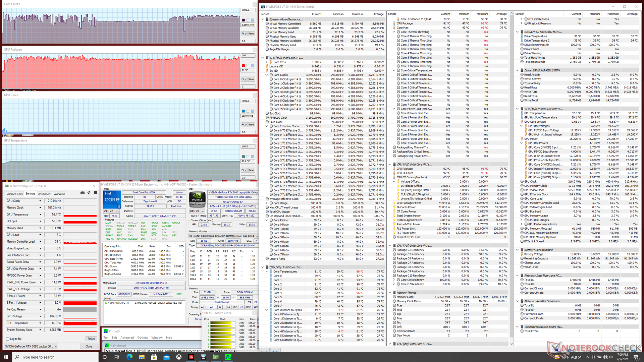The height and width of the screenshot is (362, 644).
Task: Click Meet Now camera icon in tray
Action: (593, 357)
